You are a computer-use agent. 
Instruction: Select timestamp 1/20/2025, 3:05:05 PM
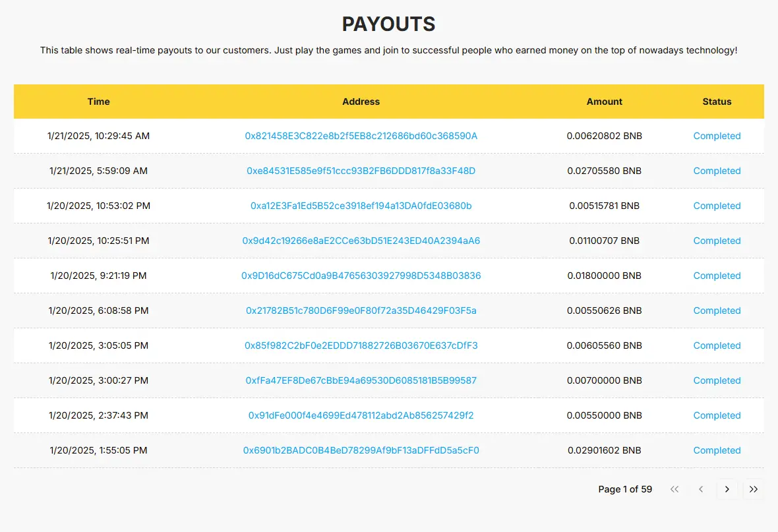coord(98,345)
